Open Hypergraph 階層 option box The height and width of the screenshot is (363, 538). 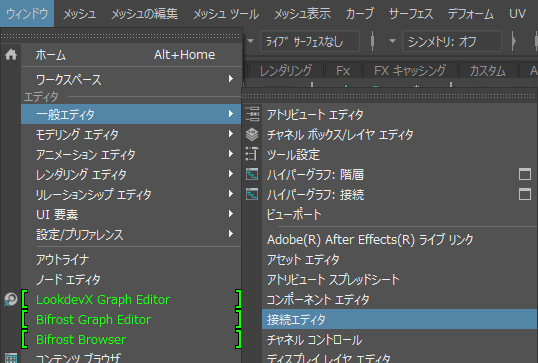coord(525,174)
